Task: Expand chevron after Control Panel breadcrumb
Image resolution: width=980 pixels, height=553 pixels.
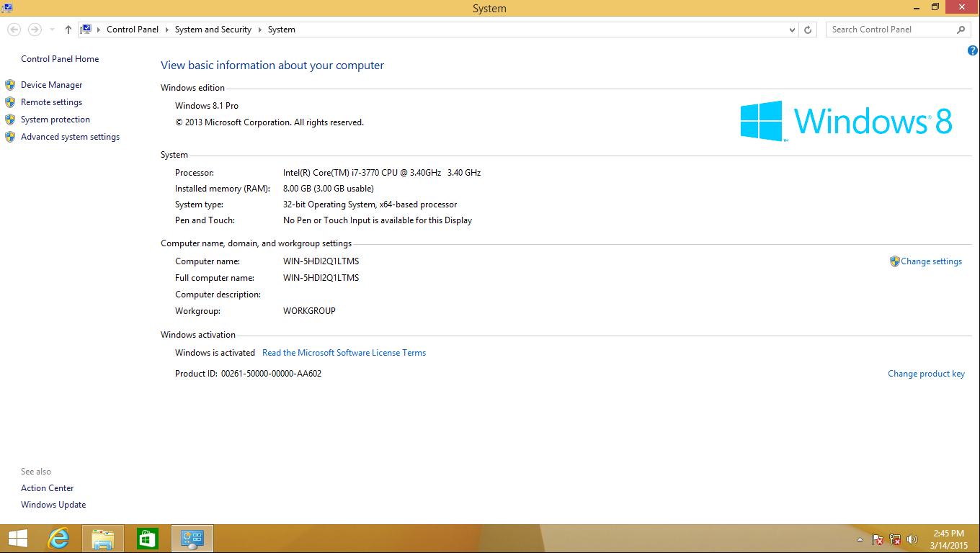Action: [x=166, y=30]
